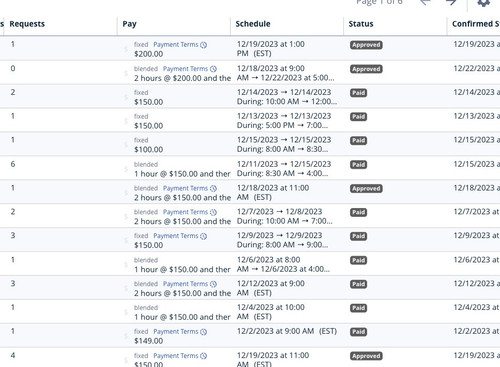Screen dimensions: 500x367
Task: Select the $149.00 pay amount
Action: 148,341
